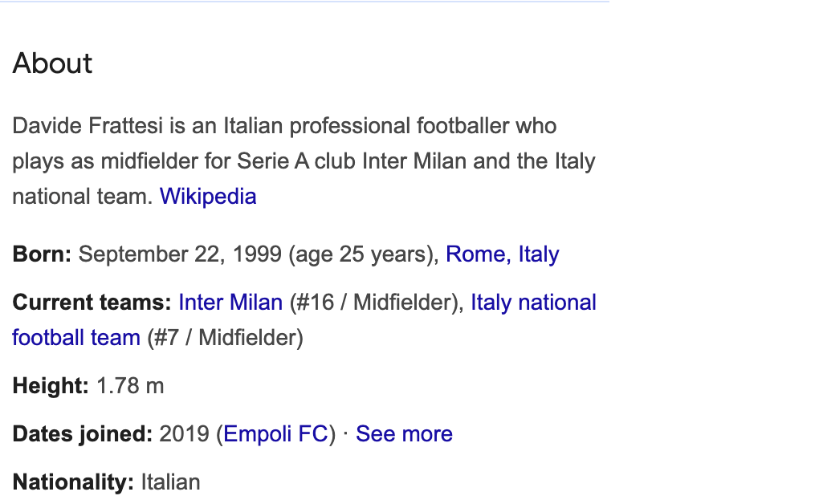Click the About heading
The height and width of the screenshot is (504, 819).
click(x=52, y=63)
